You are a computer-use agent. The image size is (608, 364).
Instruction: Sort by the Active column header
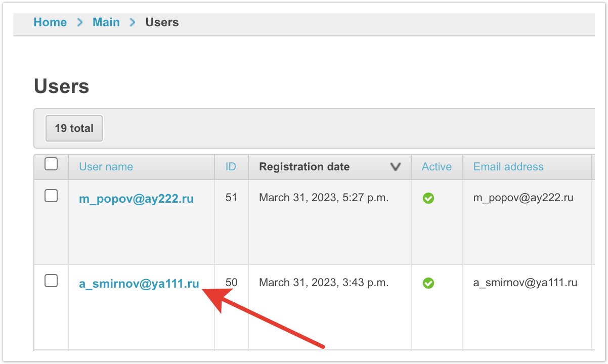437,167
